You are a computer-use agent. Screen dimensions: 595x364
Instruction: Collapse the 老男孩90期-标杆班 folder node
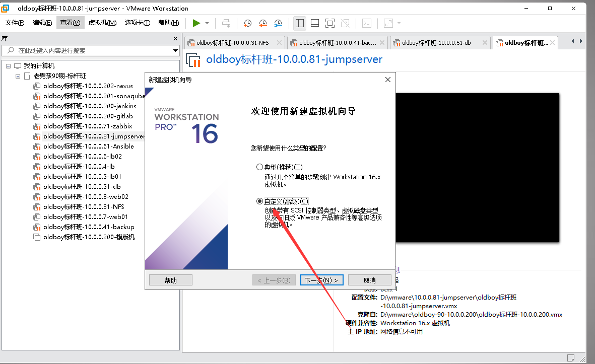coord(18,76)
